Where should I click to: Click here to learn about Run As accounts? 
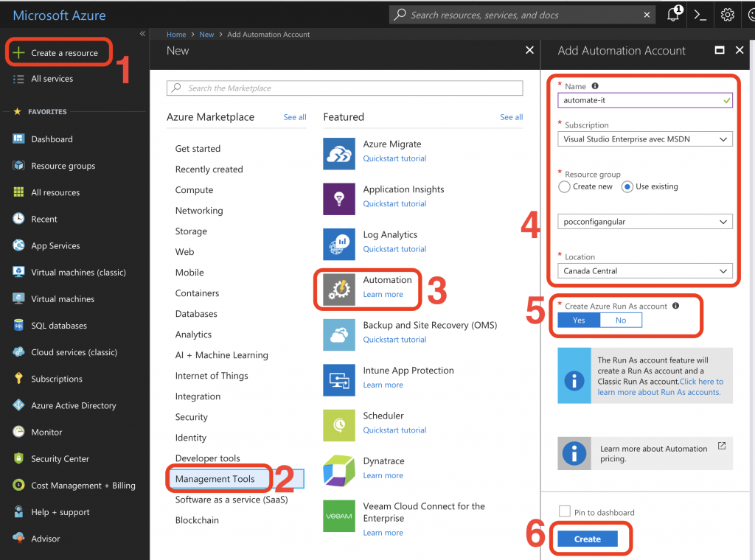pyautogui.click(x=660, y=387)
